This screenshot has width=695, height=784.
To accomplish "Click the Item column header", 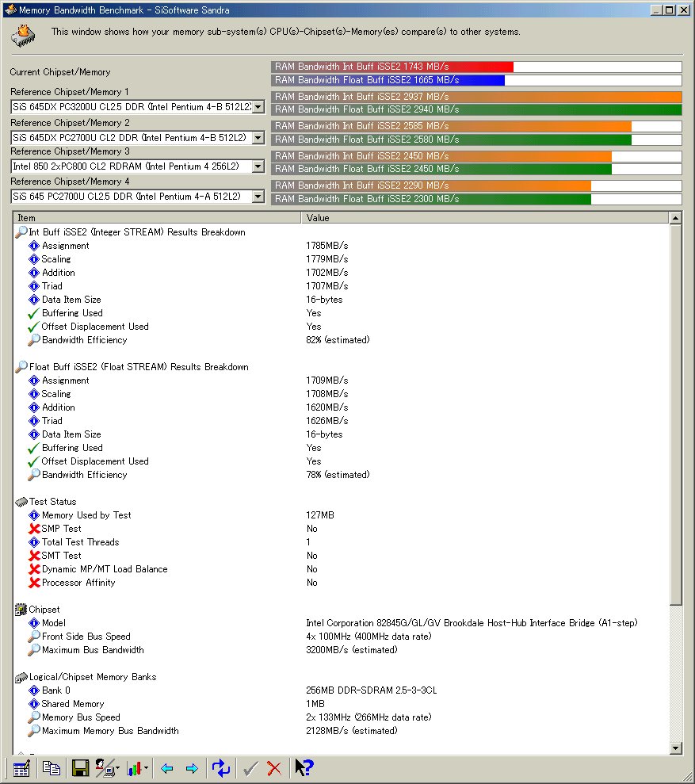I will (x=157, y=218).
